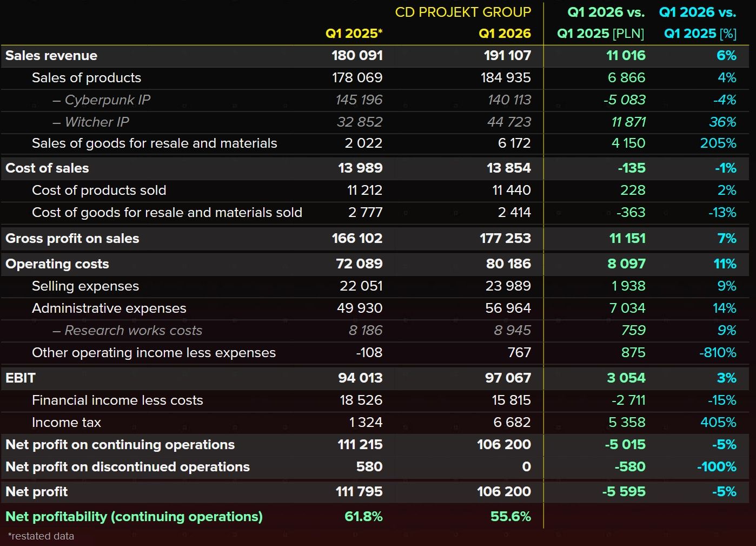Click continuing operations value 111 215
The image size is (756, 546).
360,445
